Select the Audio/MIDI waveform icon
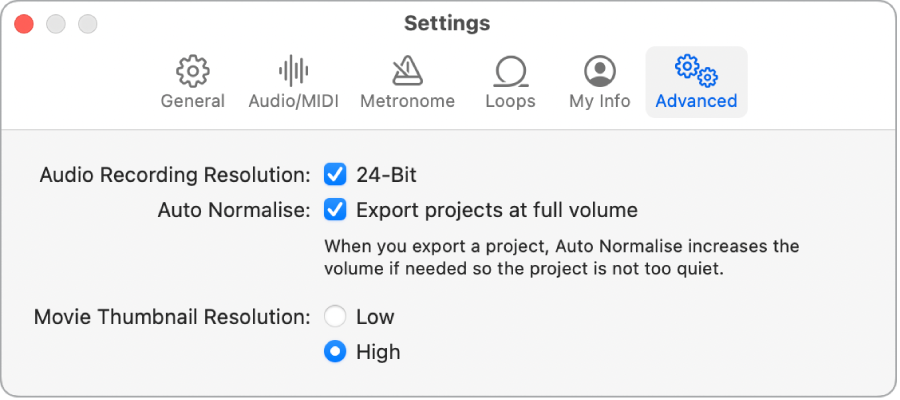This screenshot has height=400, width=900. pyautogui.click(x=293, y=71)
